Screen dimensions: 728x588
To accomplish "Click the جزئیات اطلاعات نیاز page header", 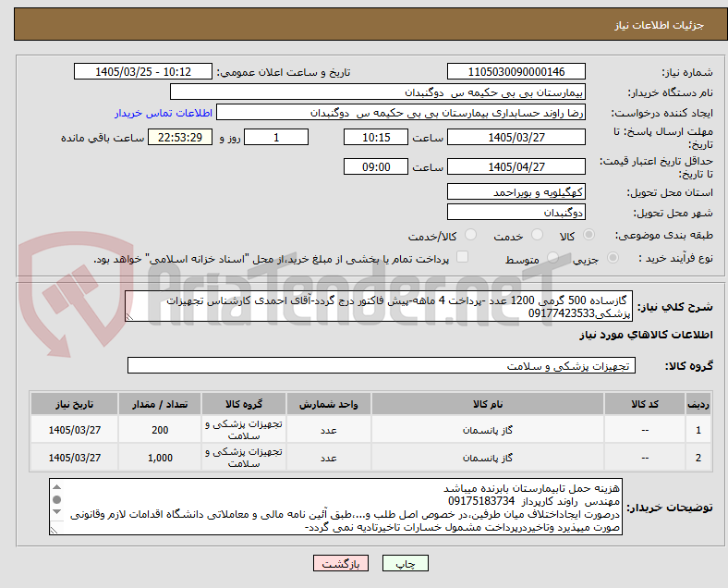I will click(x=370, y=25).
